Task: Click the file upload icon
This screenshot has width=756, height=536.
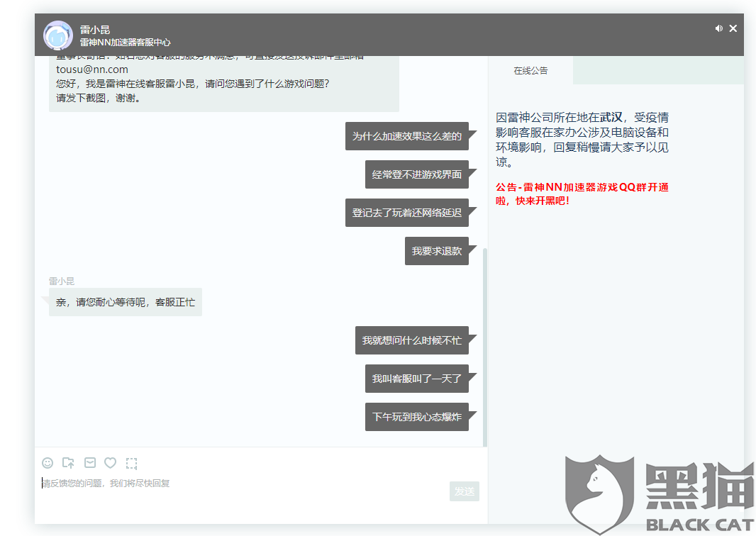Action: pos(68,463)
